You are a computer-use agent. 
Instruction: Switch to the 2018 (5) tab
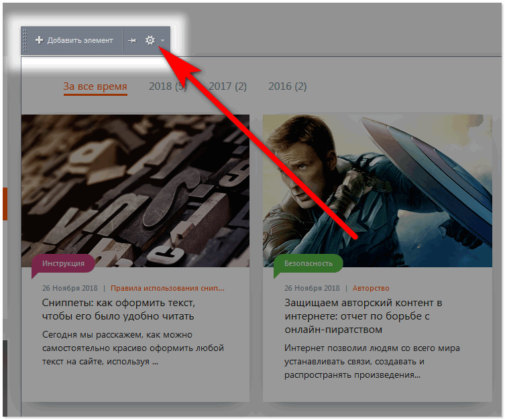pos(168,86)
